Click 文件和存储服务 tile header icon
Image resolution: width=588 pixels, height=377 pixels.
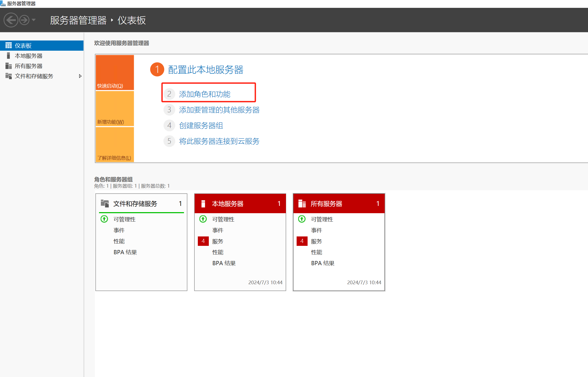pos(105,204)
